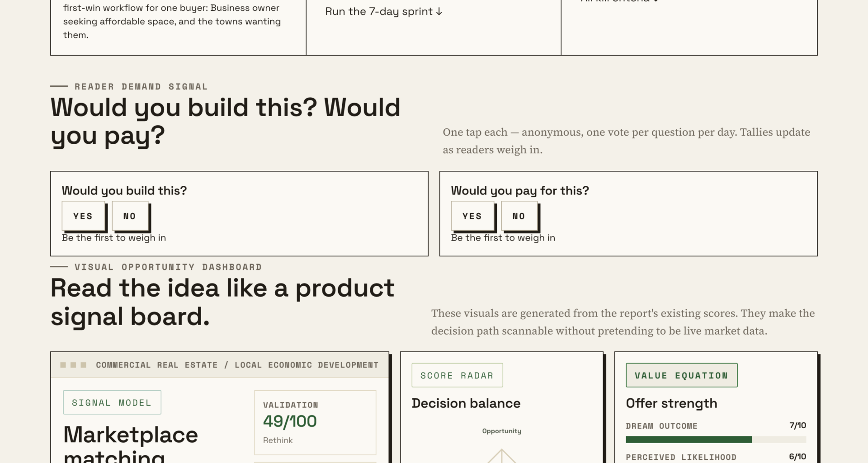868x463 pixels.
Task: Vote YES on 'Would you pay for this?'
Action: click(x=472, y=216)
